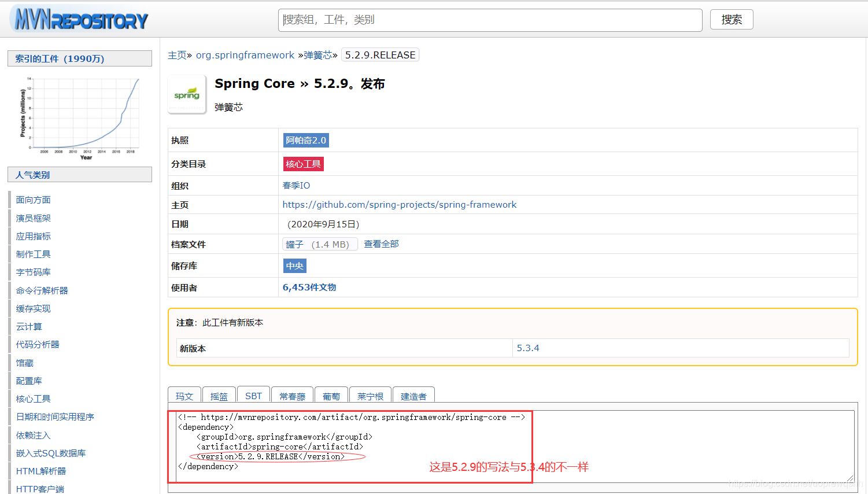Switch to the 常春藤 Ivy tab
Image resolution: width=868 pixels, height=494 pixels.
[x=292, y=396]
